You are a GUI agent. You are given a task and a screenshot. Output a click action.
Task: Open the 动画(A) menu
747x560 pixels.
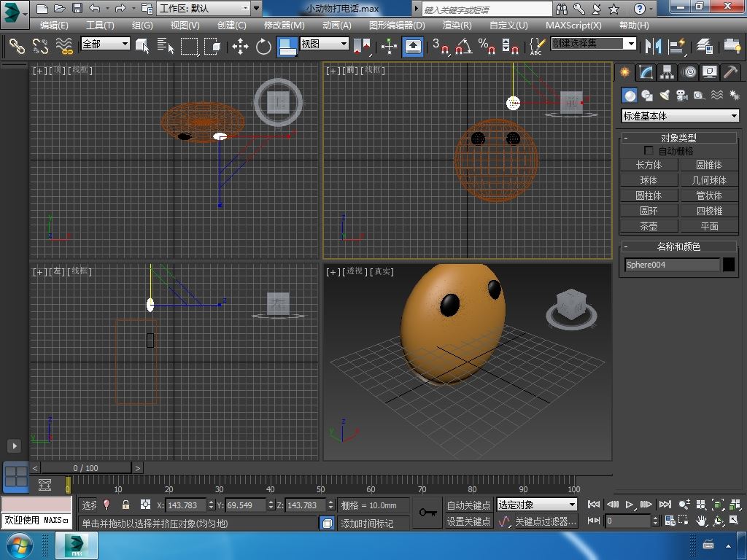[x=336, y=26]
